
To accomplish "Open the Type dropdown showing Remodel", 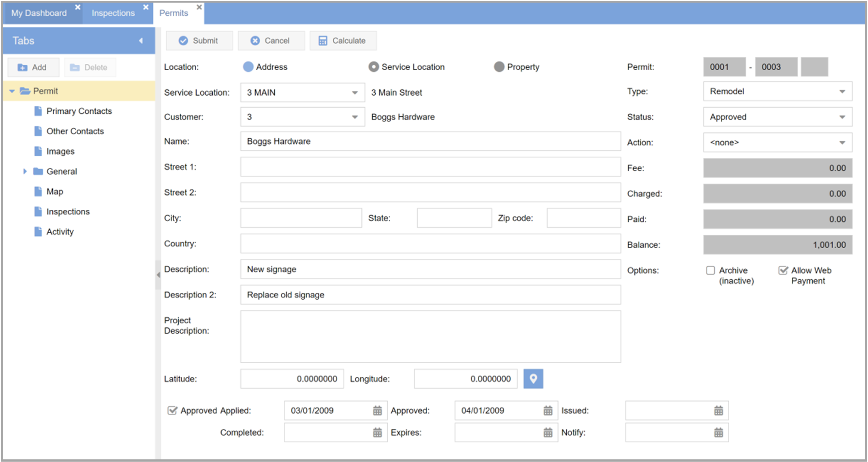I will click(x=842, y=92).
